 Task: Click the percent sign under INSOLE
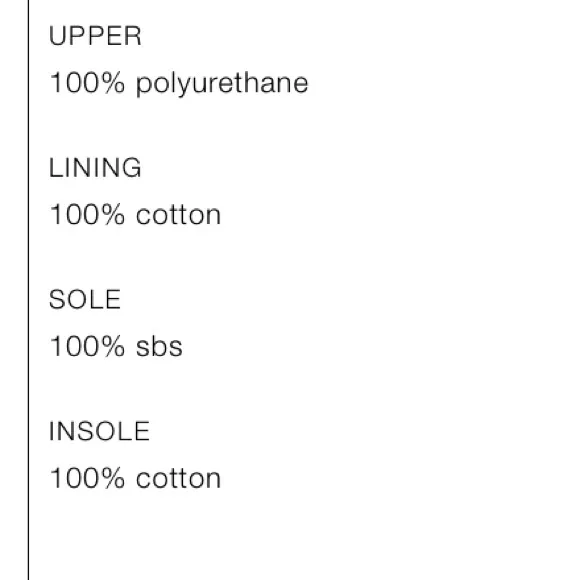pos(112,478)
